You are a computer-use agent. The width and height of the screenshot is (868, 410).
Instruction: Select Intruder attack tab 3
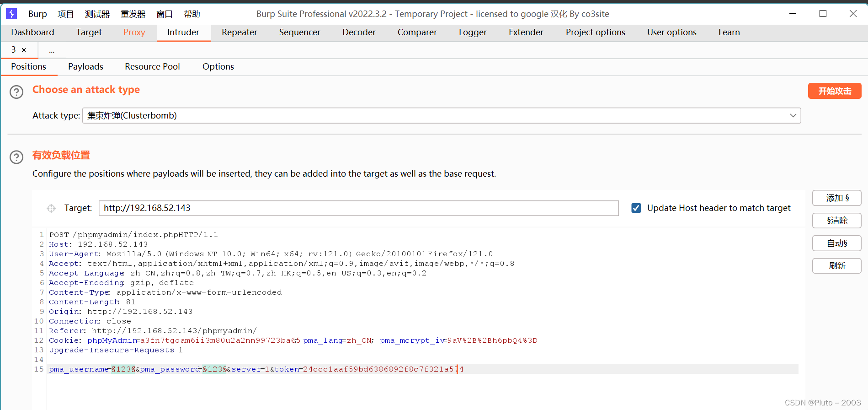pyautogui.click(x=14, y=50)
